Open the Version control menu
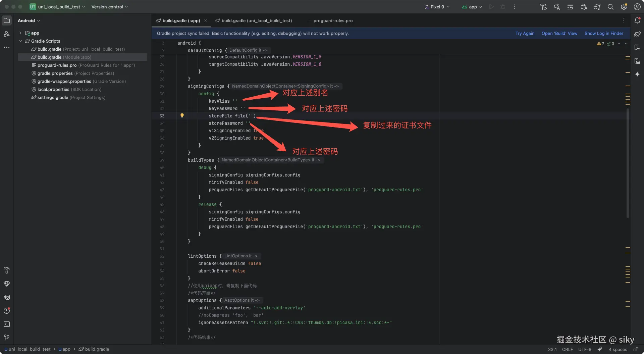 click(x=109, y=7)
